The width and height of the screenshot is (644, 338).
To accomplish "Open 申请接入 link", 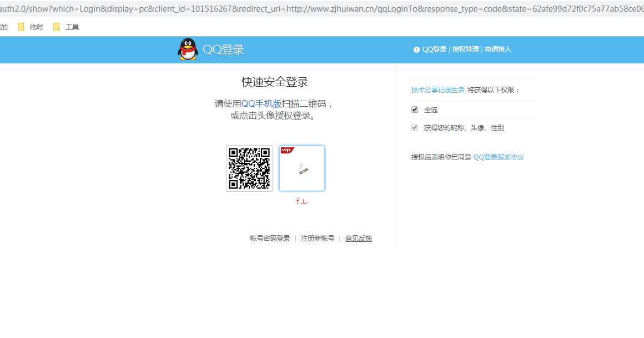I will point(498,49).
